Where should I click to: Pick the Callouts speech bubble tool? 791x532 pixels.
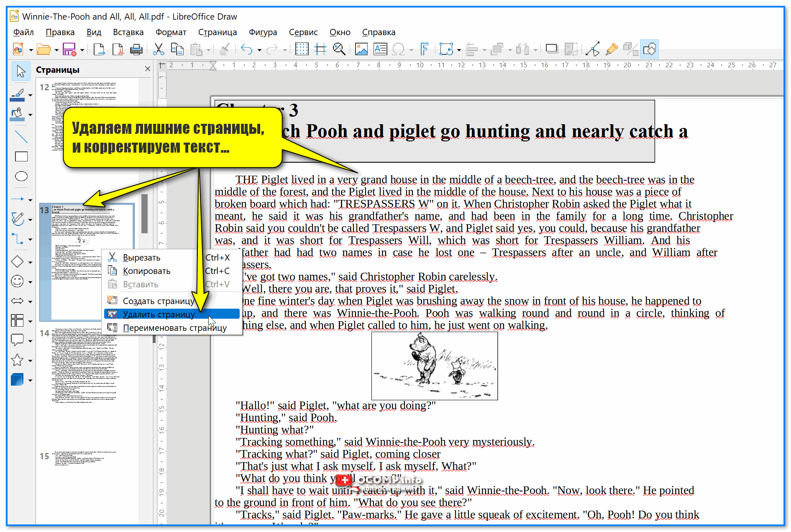click(x=17, y=340)
